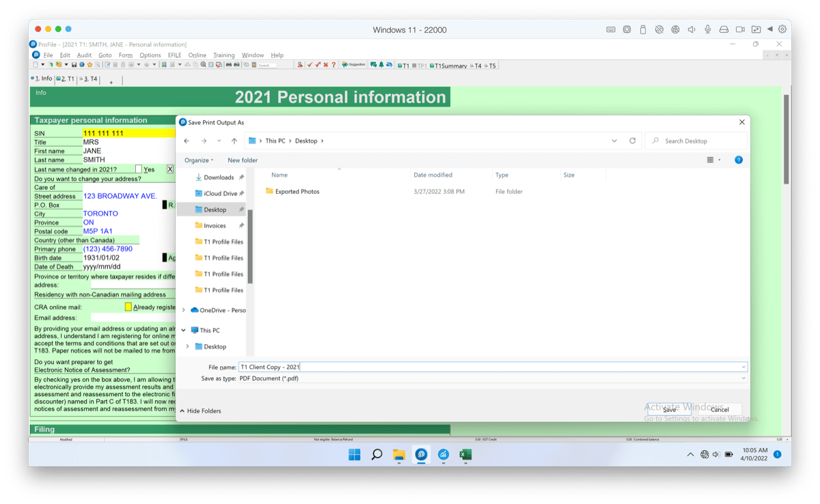Open the address bar path dropdown arrow
This screenshot has width=820, height=504.
(614, 141)
